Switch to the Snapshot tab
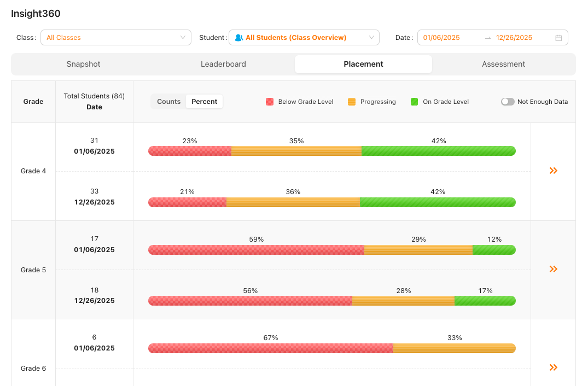The height and width of the screenshot is (386, 588). click(x=83, y=64)
